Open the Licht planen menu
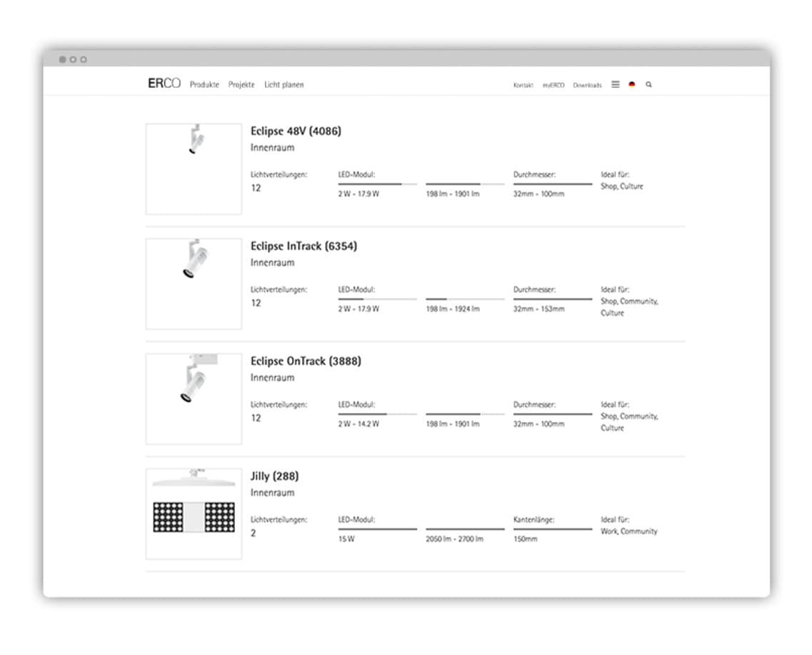 point(284,84)
